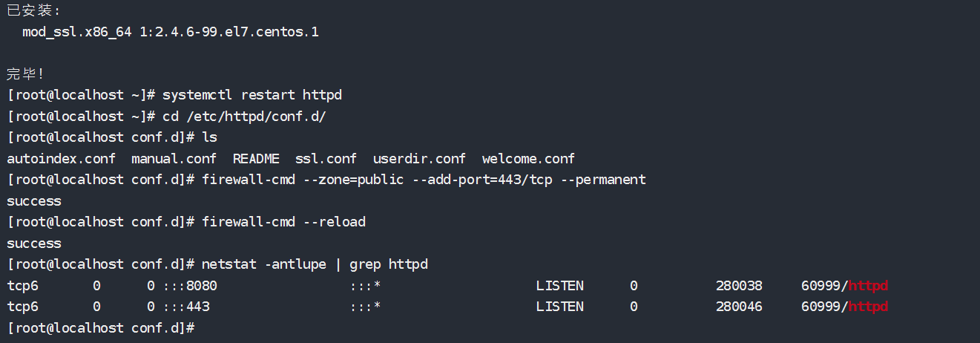Click the firewall-cmd --reload command
Viewport: 980px width, 343px height.
tap(283, 222)
